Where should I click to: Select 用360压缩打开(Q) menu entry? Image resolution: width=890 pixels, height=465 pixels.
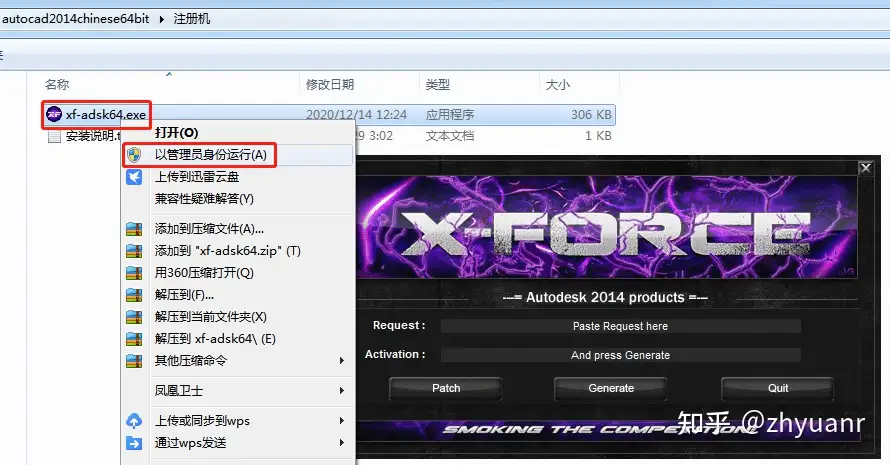[x=204, y=273]
